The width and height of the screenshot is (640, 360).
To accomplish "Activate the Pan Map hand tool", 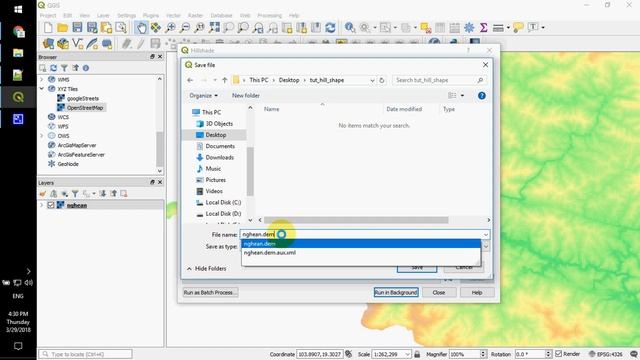I will (x=141, y=27).
